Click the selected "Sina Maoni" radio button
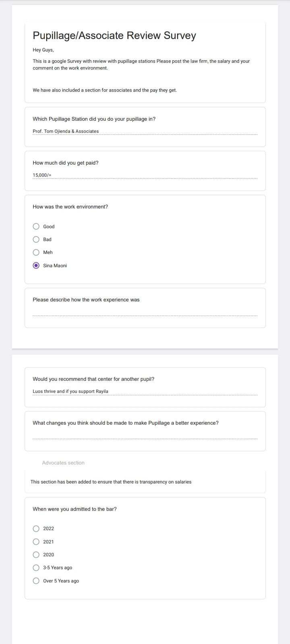290x644 pixels. pyautogui.click(x=36, y=266)
